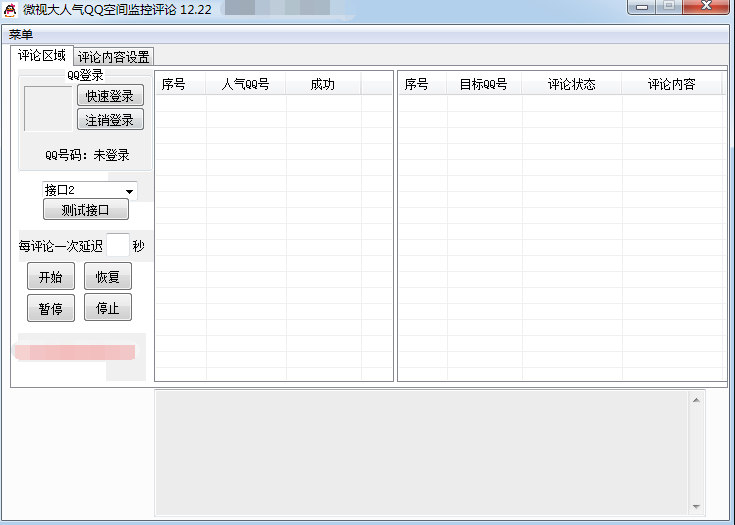Image resolution: width=735 pixels, height=525 pixels.
Task: Minimize the application window
Action: 642,7
